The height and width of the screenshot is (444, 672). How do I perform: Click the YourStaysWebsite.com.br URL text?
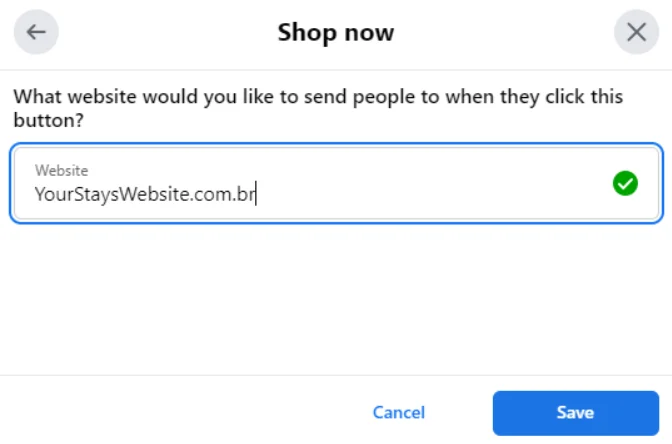coord(145,194)
